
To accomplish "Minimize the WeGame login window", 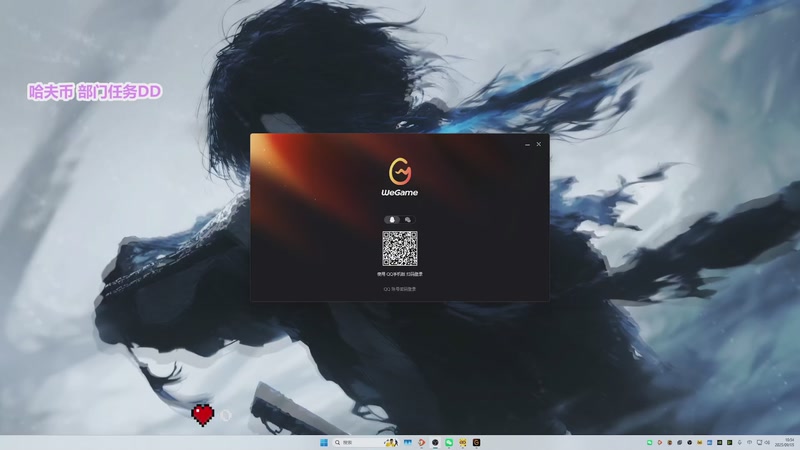I will click(x=527, y=144).
